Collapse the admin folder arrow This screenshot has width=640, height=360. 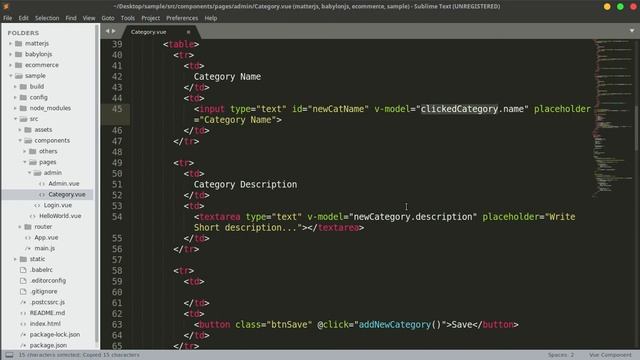tap(29, 173)
